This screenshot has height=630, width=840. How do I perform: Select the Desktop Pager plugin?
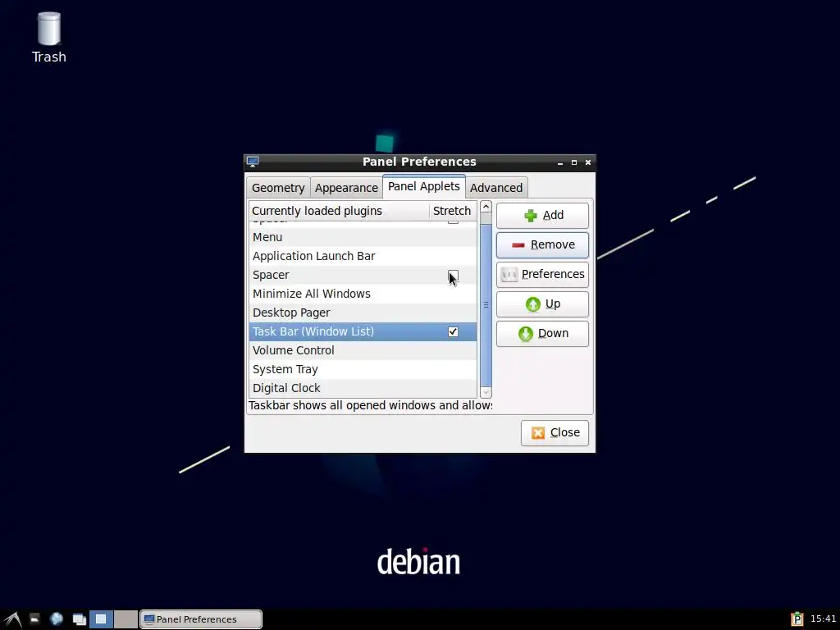coord(363,313)
